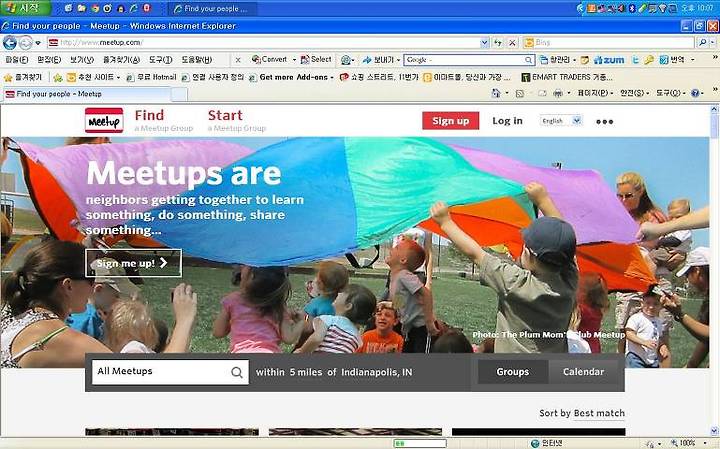Click the Help question-mark icon in the command bar
The image size is (720, 449).
695,93
